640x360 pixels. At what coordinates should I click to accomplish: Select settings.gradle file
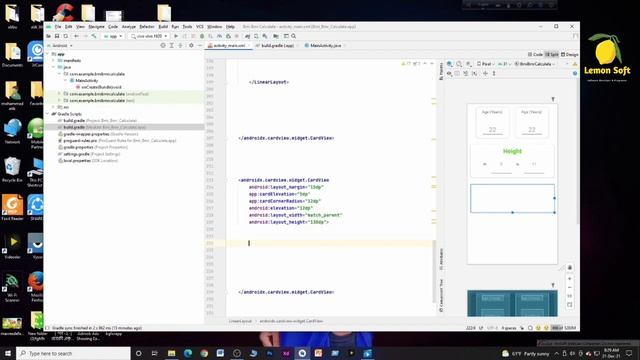pos(89,154)
